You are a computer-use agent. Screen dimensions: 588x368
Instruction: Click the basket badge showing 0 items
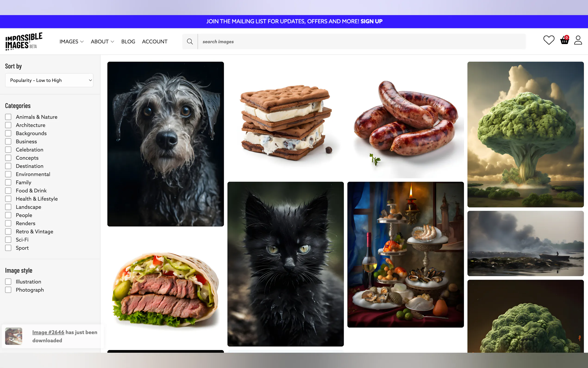(x=567, y=38)
